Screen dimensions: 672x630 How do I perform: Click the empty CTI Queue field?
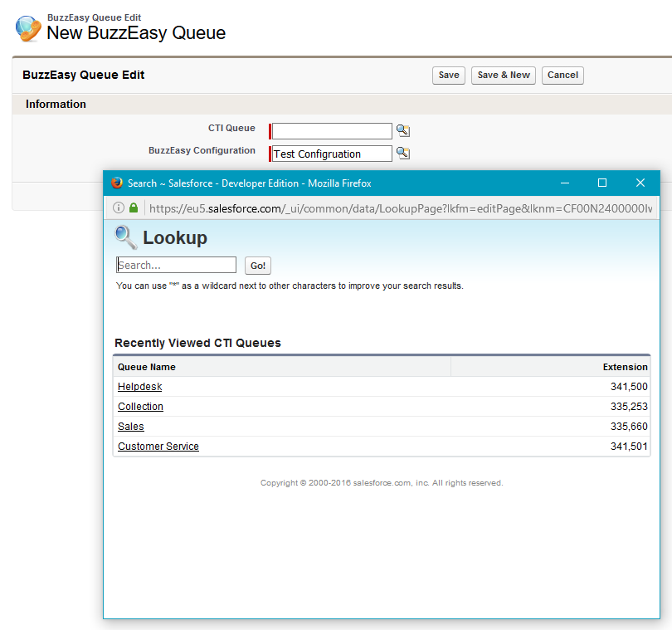pyautogui.click(x=330, y=130)
